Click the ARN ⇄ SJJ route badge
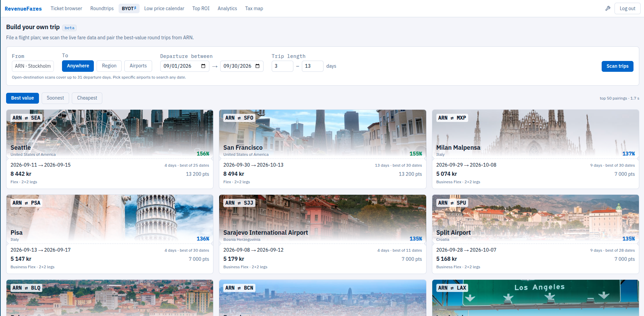Viewport: 644px width, 316px height. [x=239, y=203]
